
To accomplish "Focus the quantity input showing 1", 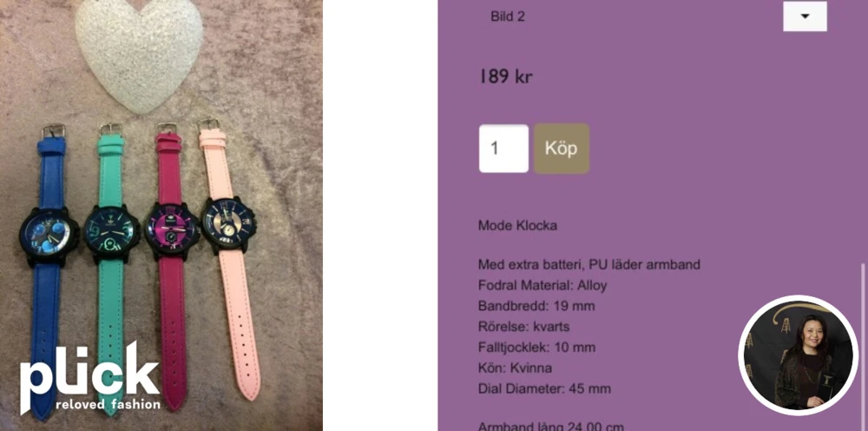I will (x=503, y=149).
